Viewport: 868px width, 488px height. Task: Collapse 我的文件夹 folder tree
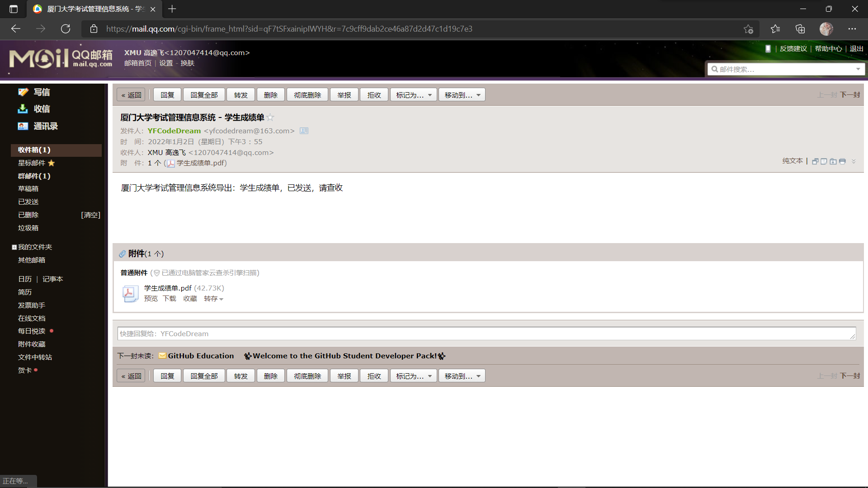(x=14, y=247)
